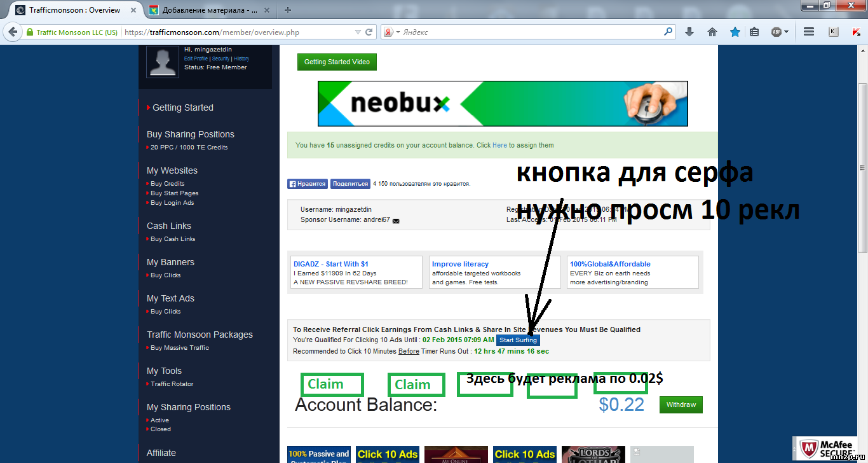Open the Firefox hamburger menu
This screenshot has width=868, height=463.
point(809,32)
